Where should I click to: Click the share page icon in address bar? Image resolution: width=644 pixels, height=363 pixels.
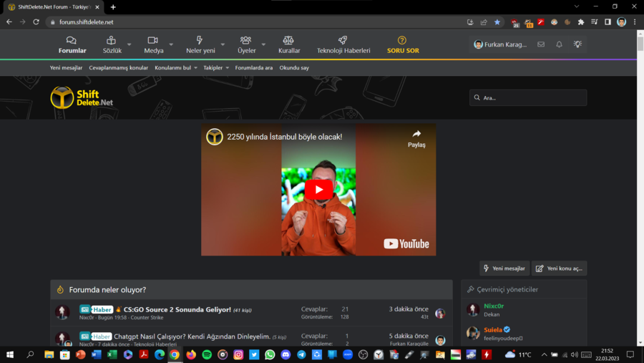484,22
